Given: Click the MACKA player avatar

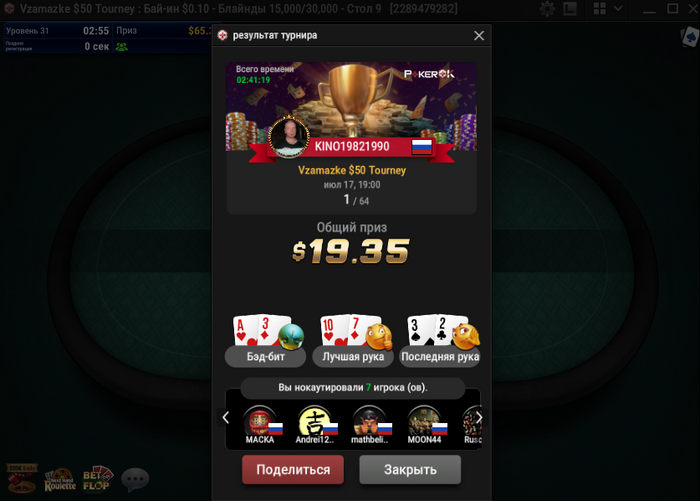Looking at the screenshot, I should tap(260, 421).
